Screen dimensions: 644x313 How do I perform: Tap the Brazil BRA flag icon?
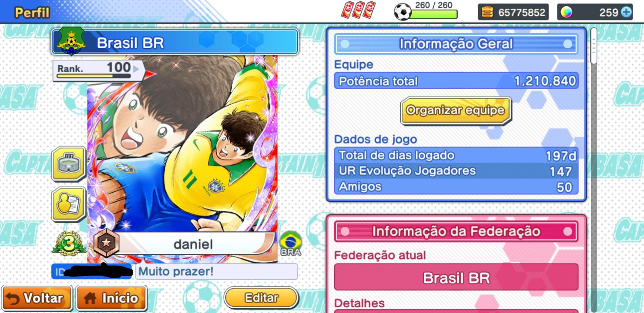tap(291, 243)
